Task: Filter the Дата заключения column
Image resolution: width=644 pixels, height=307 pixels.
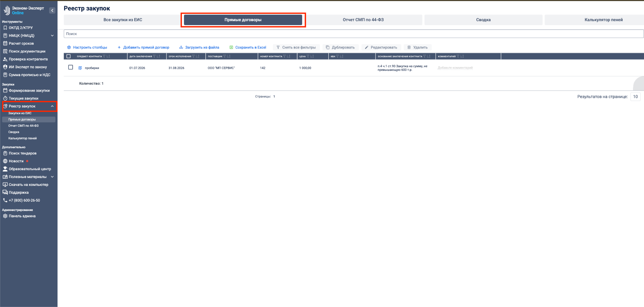Action: [x=154, y=56]
